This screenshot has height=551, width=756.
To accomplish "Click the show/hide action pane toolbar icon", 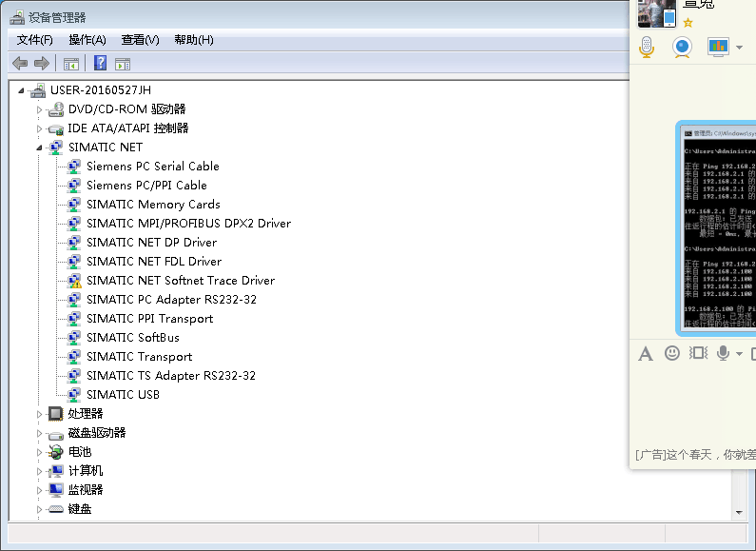I will tap(123, 64).
